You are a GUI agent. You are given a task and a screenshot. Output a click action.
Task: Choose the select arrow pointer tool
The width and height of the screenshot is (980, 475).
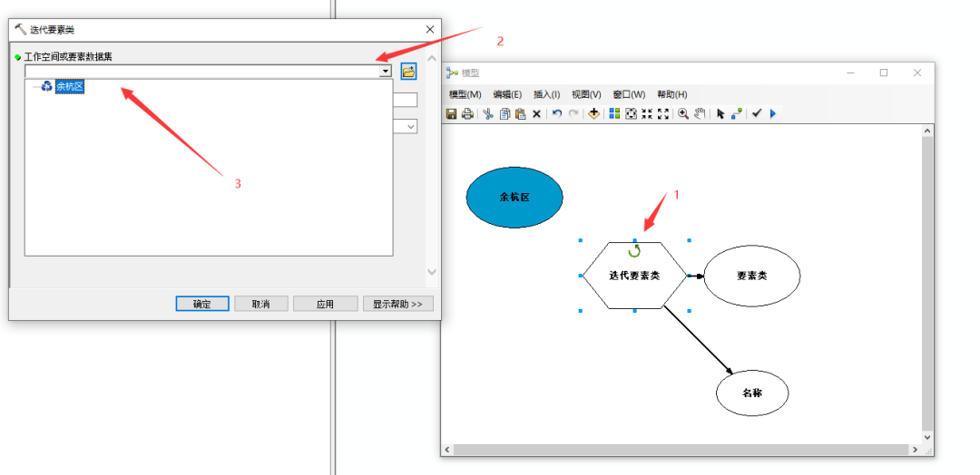720,113
